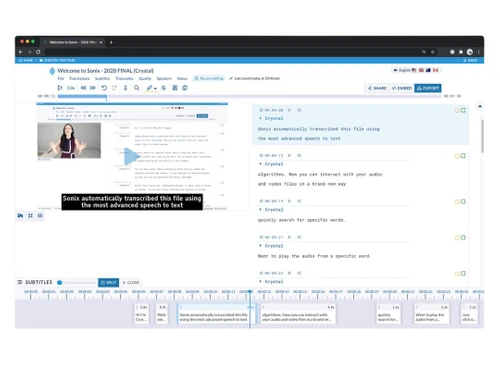Open the Quality menu

pyautogui.click(x=145, y=78)
